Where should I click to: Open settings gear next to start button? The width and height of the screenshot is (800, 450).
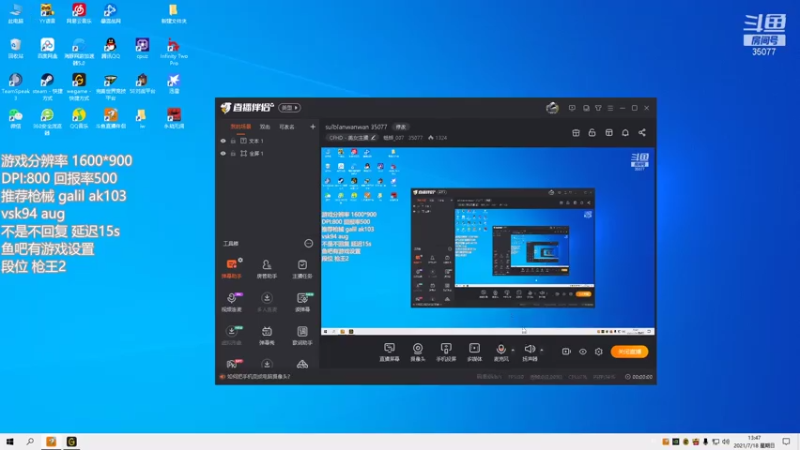click(598, 352)
